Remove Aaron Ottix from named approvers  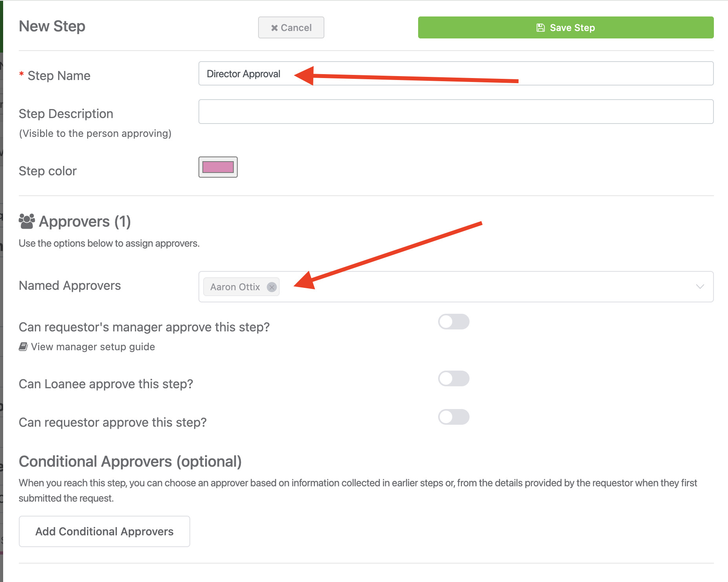(271, 287)
